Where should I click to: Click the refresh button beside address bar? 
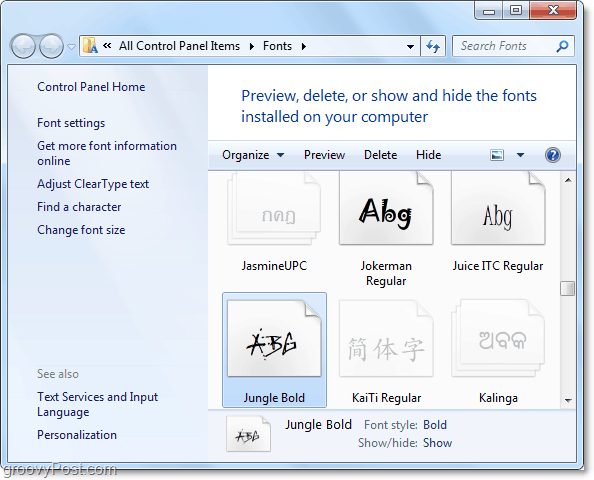tap(433, 46)
